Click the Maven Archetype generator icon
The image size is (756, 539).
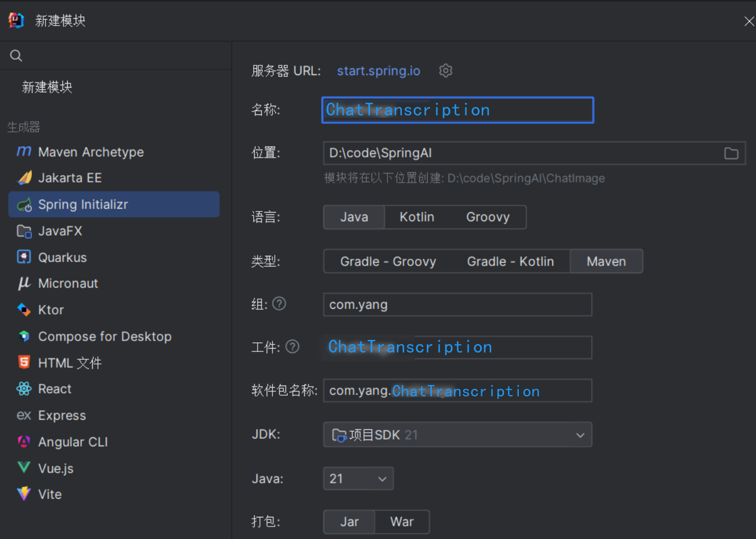pos(24,151)
